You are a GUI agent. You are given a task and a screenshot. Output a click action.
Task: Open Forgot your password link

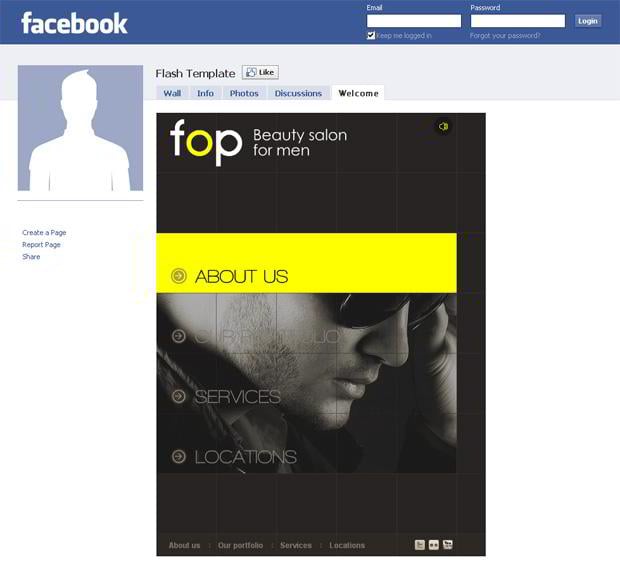505,36
